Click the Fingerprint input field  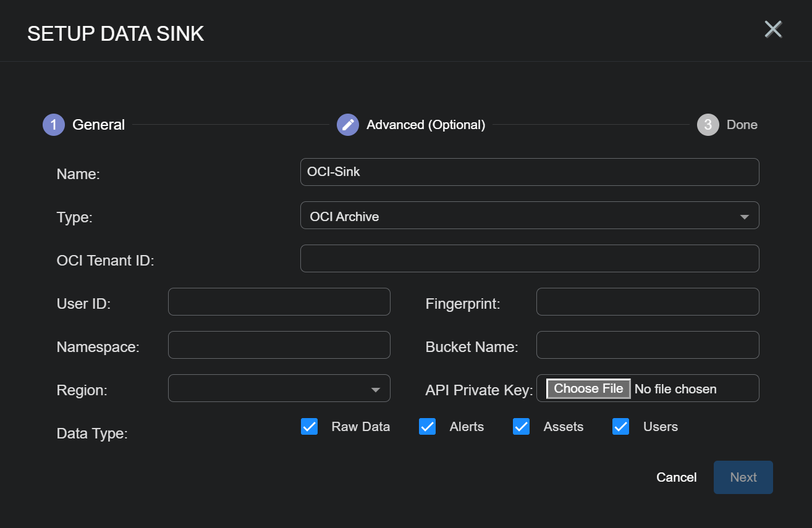pos(647,302)
